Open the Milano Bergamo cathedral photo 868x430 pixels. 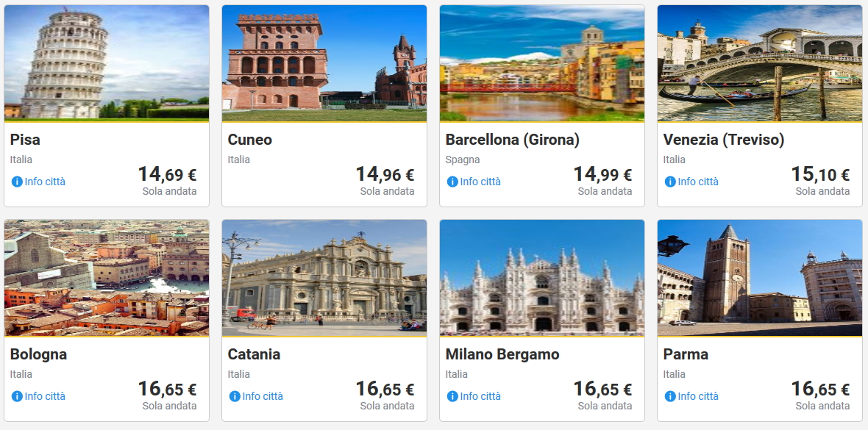542,278
